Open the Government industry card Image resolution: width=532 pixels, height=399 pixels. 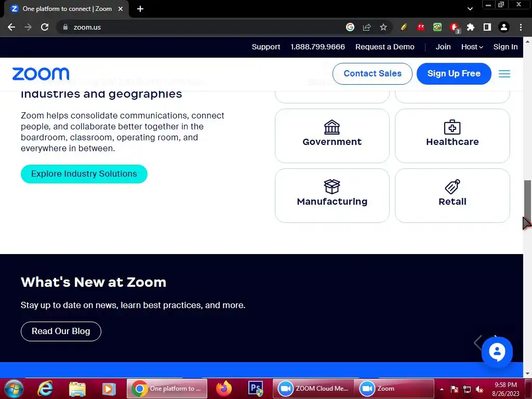(332, 136)
